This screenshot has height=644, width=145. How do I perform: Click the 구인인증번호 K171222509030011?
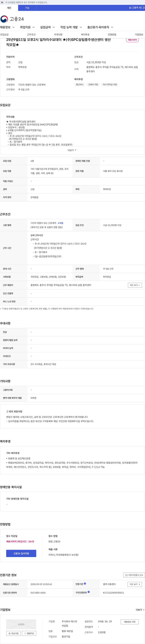coord(113,593)
